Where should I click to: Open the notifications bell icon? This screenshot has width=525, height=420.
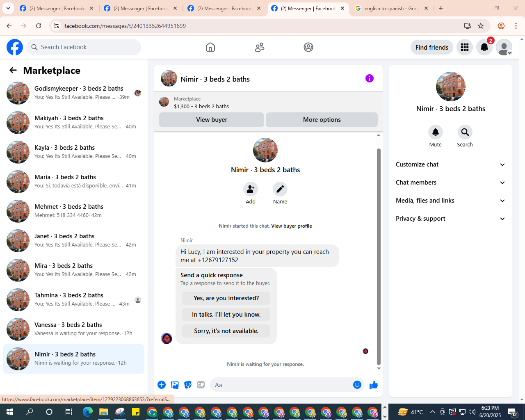point(484,47)
